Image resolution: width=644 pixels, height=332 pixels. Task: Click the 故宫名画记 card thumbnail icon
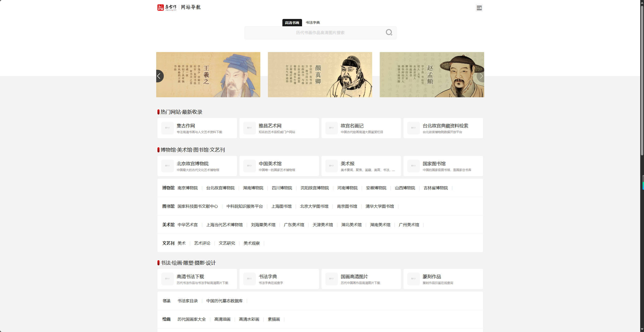pos(331,128)
